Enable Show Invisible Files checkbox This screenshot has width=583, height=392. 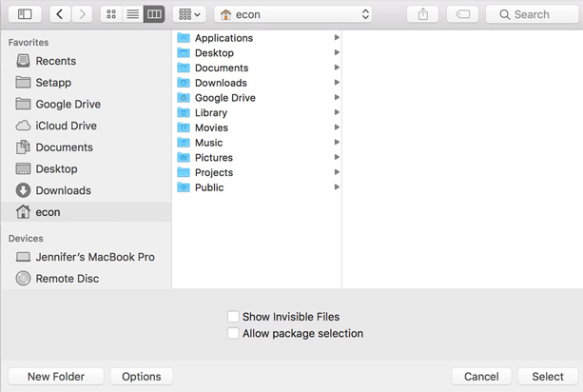(x=233, y=317)
